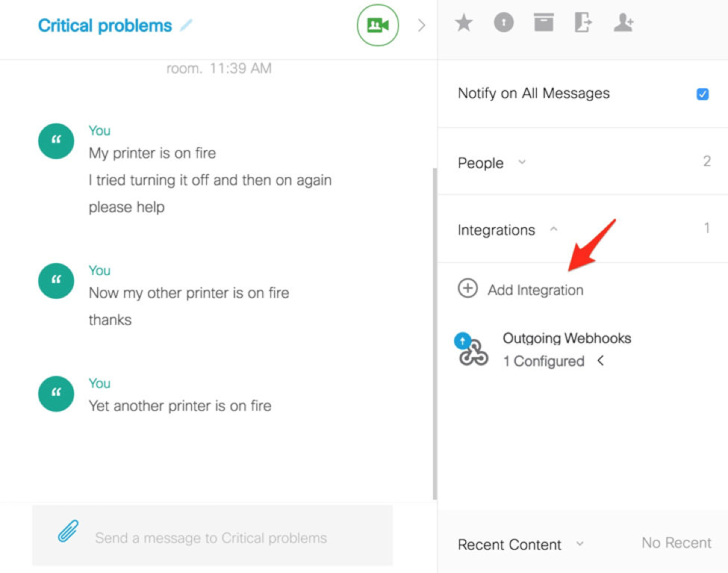Click the pencil icon to rename room

(x=186, y=26)
